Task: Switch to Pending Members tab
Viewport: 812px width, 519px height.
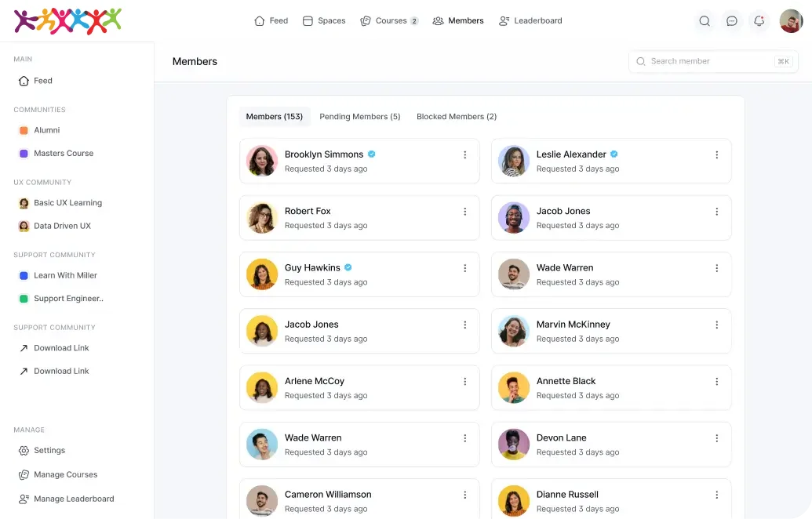Action: [x=359, y=117]
